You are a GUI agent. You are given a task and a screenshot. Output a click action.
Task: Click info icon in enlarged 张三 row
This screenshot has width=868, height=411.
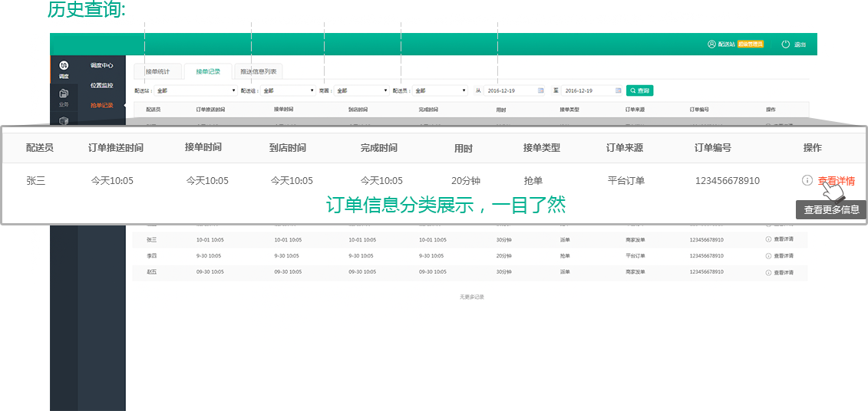(807, 181)
